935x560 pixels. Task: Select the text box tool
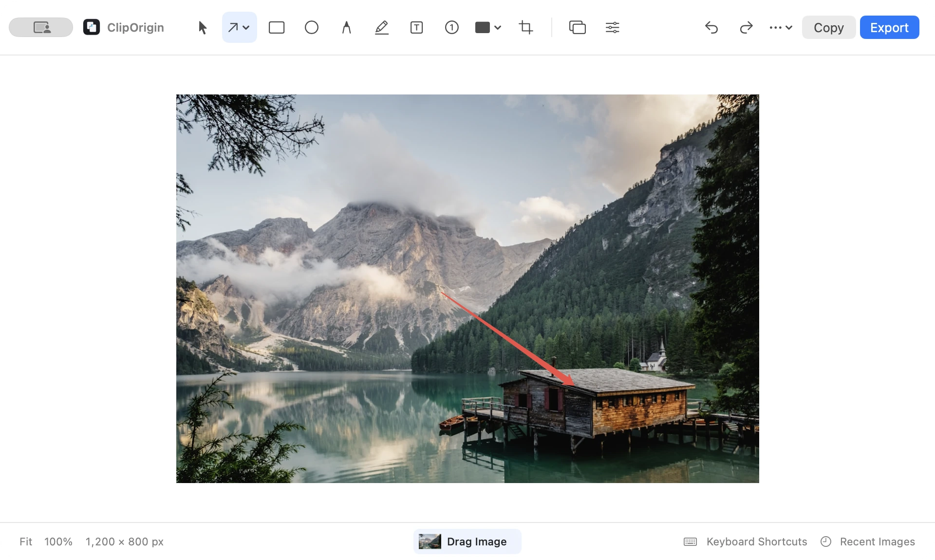tap(417, 28)
